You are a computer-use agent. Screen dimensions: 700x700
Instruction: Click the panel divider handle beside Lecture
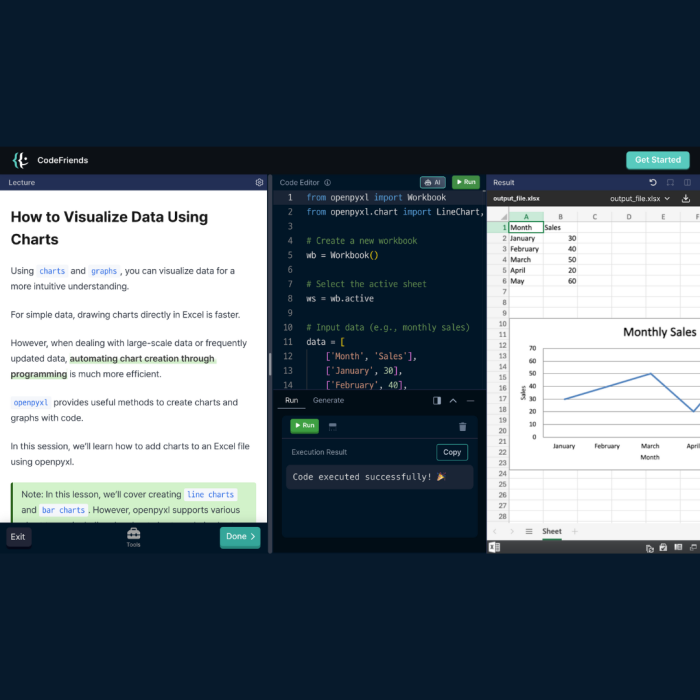[270, 364]
